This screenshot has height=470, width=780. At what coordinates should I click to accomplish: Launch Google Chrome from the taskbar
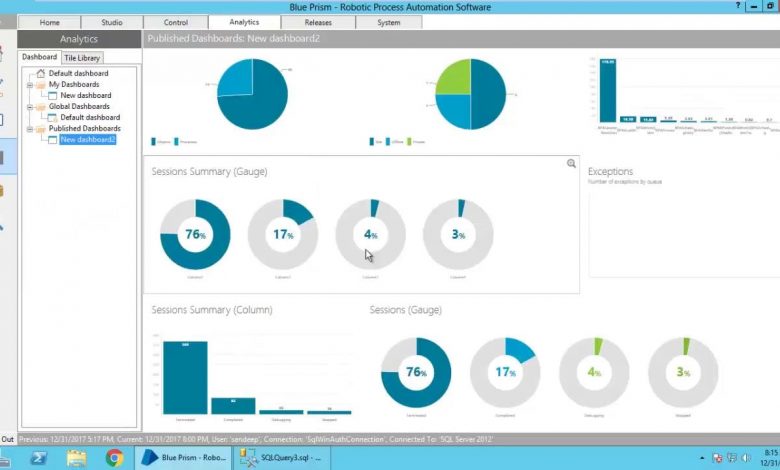pos(114,458)
